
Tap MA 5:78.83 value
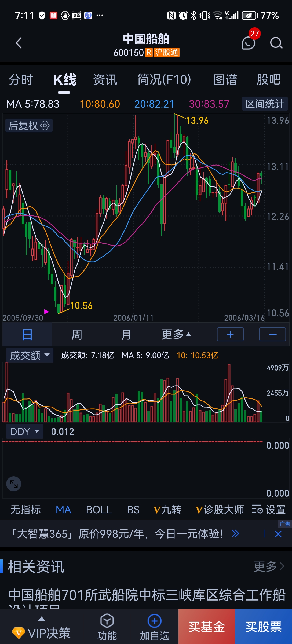[x=33, y=104]
